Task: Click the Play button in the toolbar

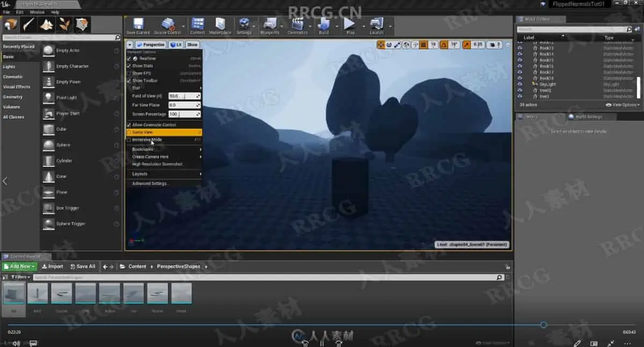Action: (x=350, y=26)
